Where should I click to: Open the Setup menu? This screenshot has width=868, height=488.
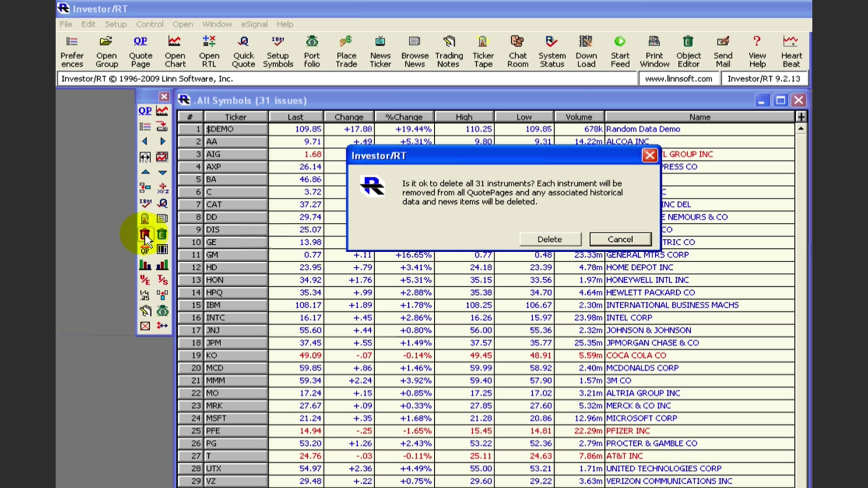tap(116, 24)
